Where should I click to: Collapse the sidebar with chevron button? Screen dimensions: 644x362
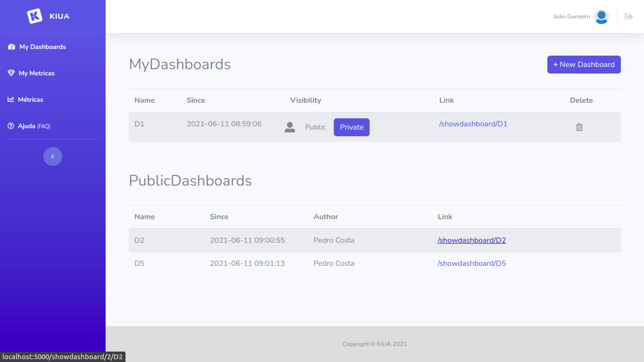53,156
